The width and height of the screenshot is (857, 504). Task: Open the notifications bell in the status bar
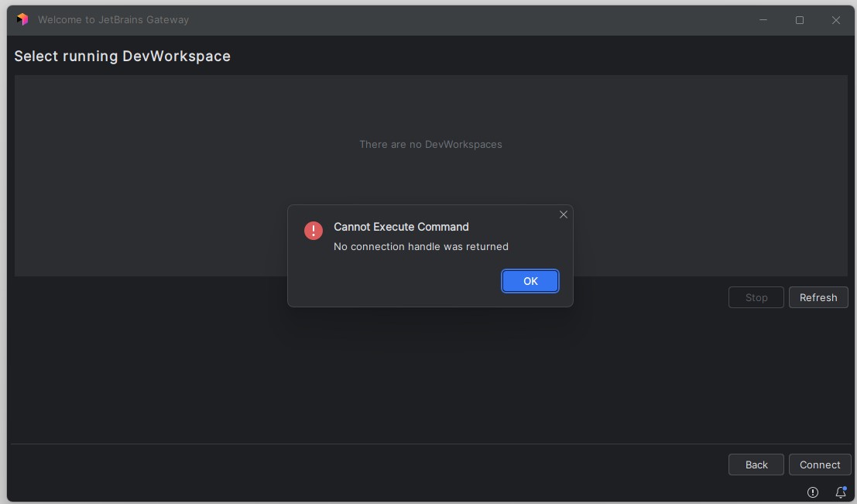click(x=841, y=492)
